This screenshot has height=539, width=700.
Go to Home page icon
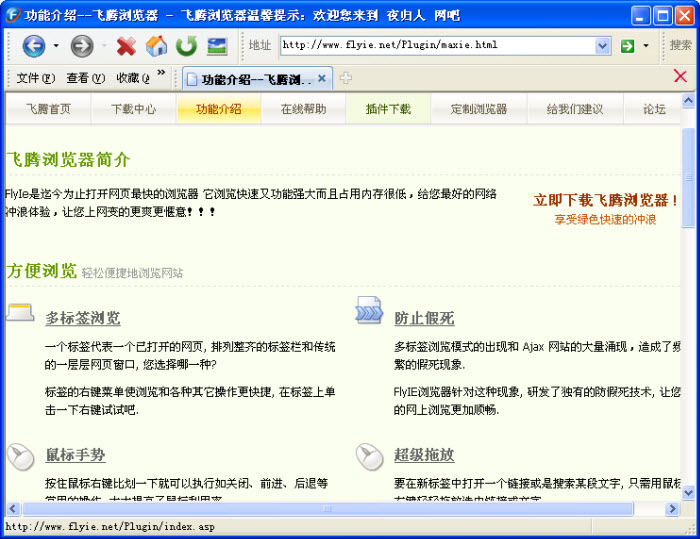pos(156,46)
